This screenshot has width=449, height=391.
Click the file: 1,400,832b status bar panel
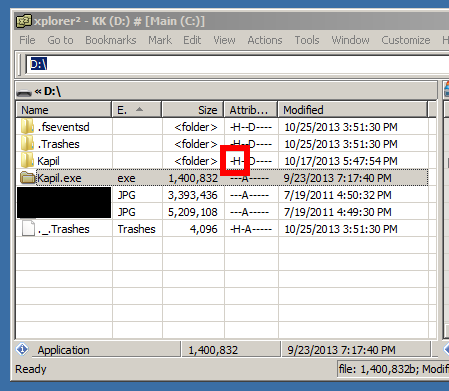(x=393, y=369)
